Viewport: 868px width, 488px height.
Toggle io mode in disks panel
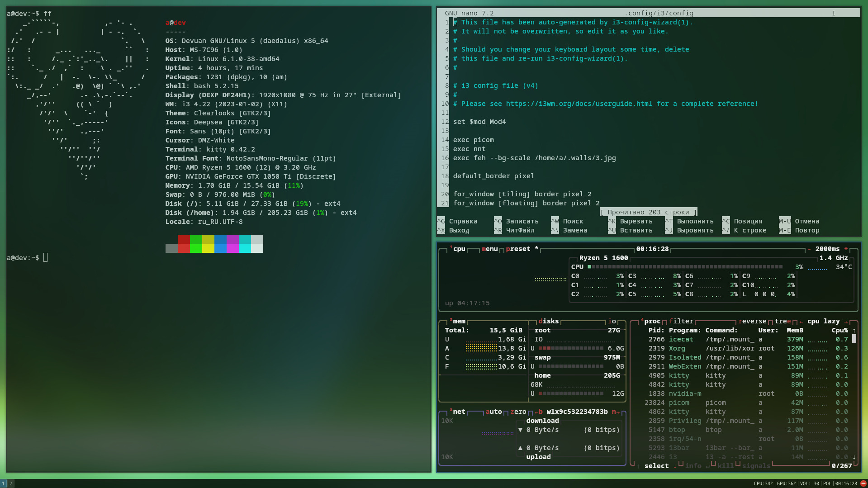pyautogui.click(x=612, y=322)
